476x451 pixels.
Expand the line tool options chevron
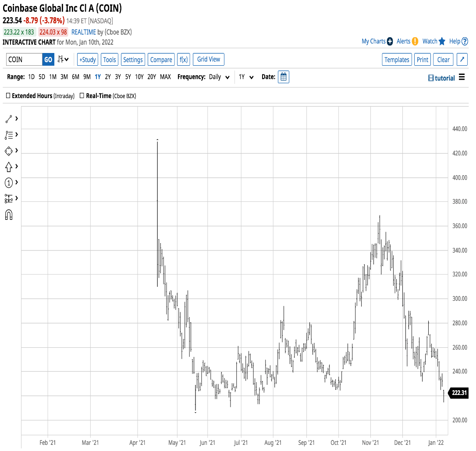[x=16, y=118]
